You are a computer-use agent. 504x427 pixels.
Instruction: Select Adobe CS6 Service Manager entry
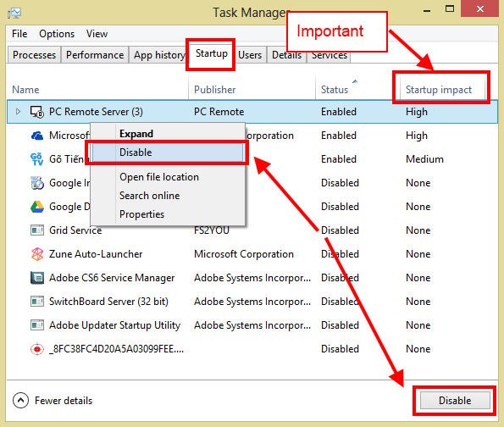tap(112, 278)
